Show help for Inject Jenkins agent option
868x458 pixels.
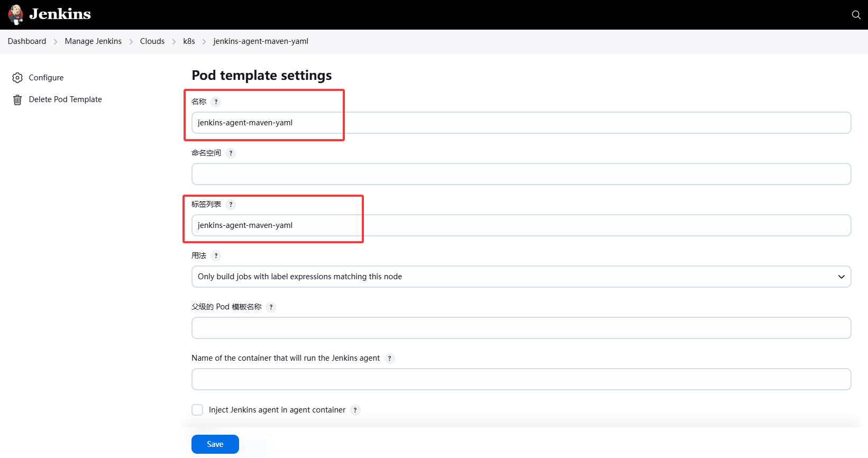pos(355,410)
